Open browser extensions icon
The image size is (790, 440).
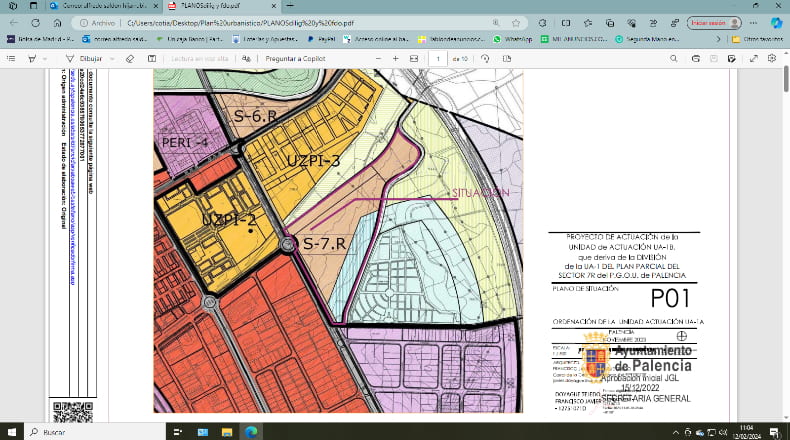coord(542,23)
